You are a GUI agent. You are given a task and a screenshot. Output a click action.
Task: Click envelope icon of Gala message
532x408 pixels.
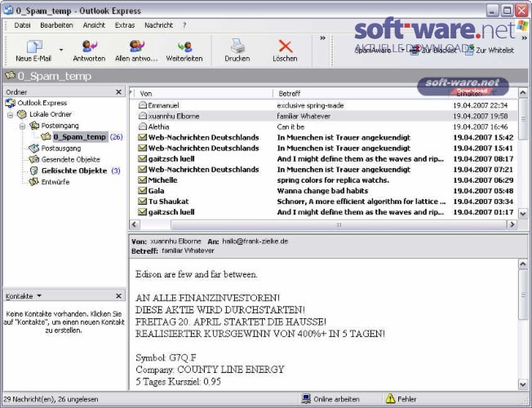142,191
